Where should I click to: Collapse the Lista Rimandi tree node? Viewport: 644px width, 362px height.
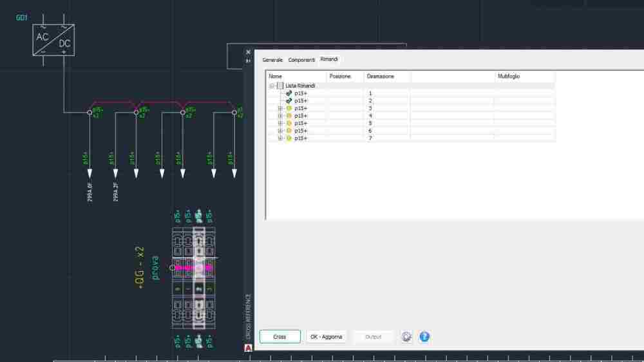pyautogui.click(x=272, y=86)
